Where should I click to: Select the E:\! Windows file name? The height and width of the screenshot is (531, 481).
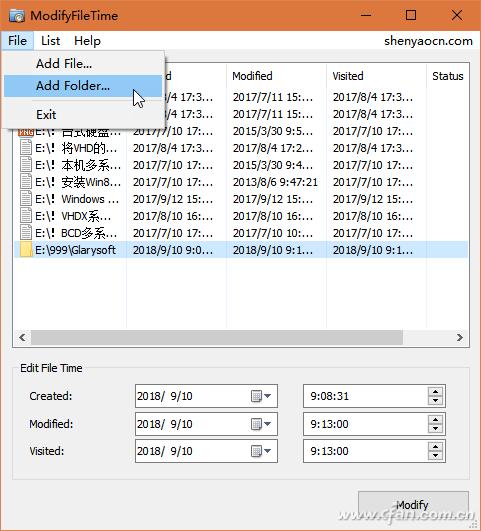pyautogui.click(x=77, y=199)
